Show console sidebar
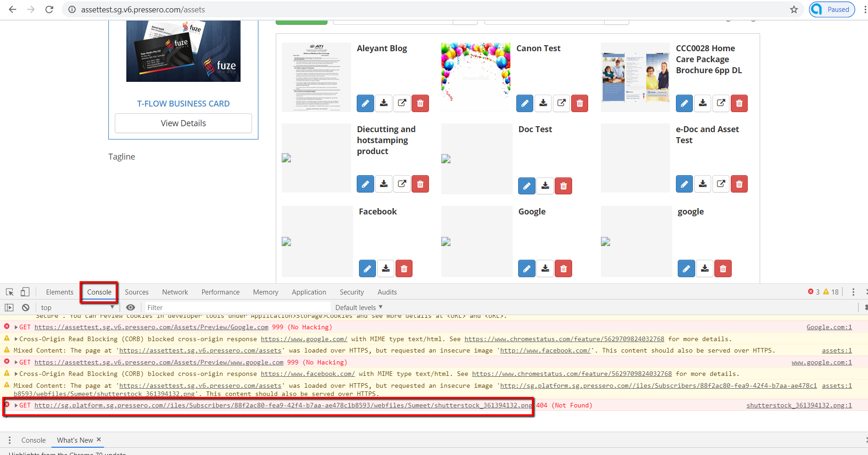Image resolution: width=868 pixels, height=455 pixels. click(x=9, y=307)
